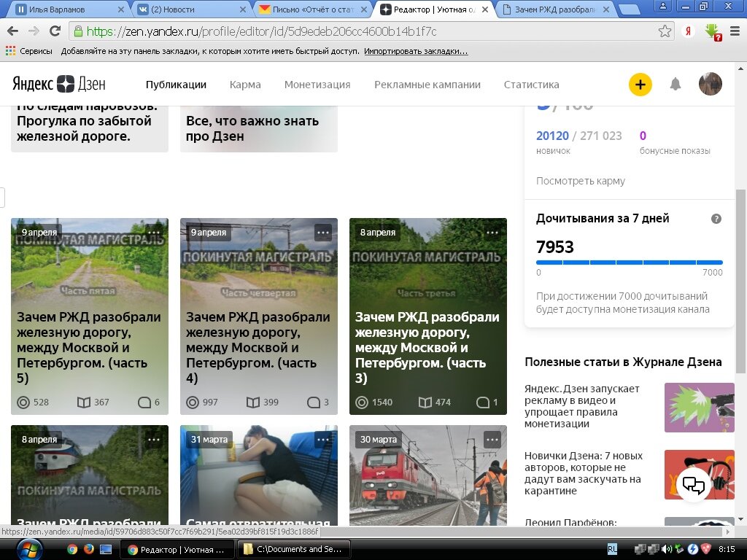Switch to the Илья Варламов browser tab
The width and height of the screenshot is (747, 560).
[69, 9]
